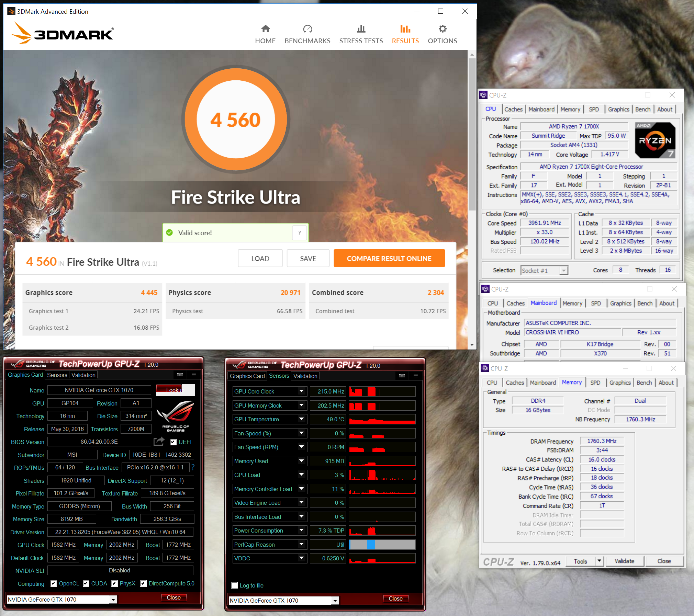Toggle the UEFI checkbox

[173, 442]
